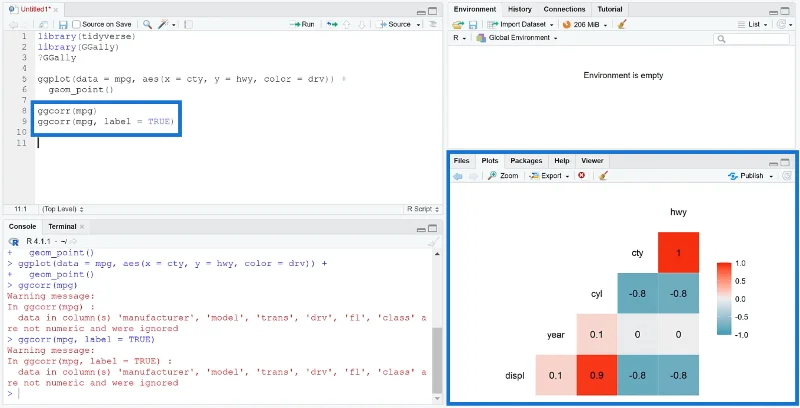Show the previous plot with the back arrow

click(458, 176)
